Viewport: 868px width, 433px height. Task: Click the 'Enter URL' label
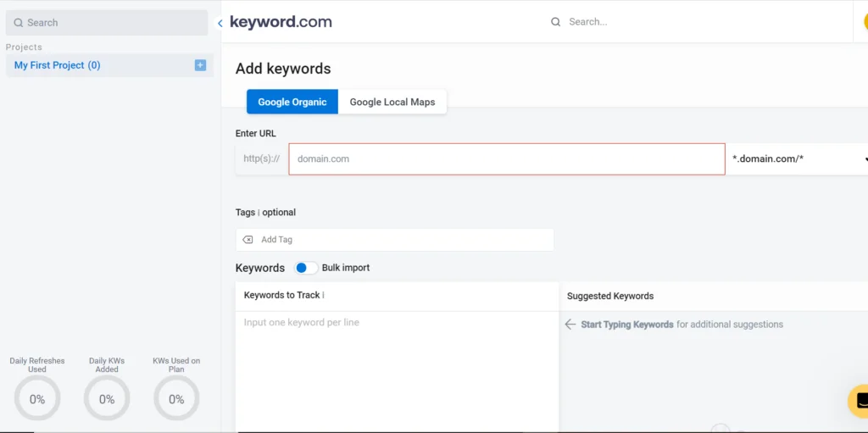(256, 133)
